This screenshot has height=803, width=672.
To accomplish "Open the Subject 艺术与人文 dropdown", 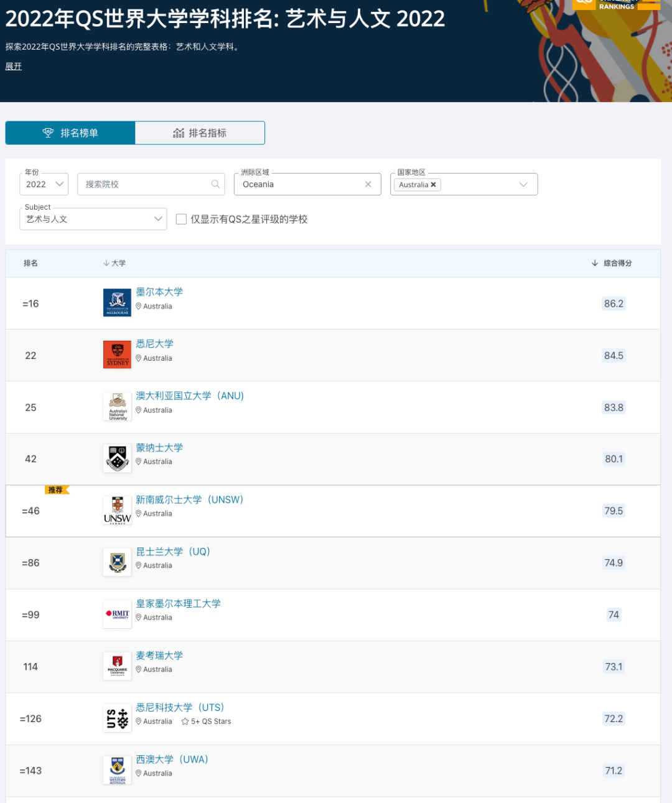I will click(93, 219).
